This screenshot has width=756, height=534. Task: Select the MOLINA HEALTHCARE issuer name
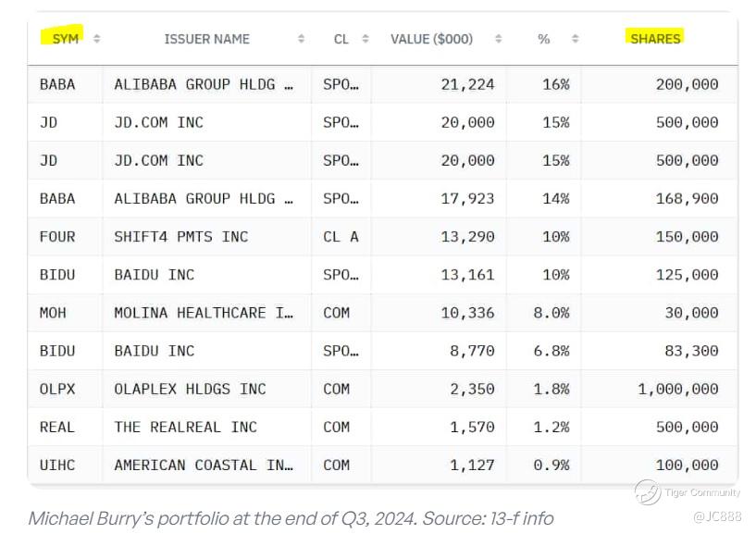[203, 313]
